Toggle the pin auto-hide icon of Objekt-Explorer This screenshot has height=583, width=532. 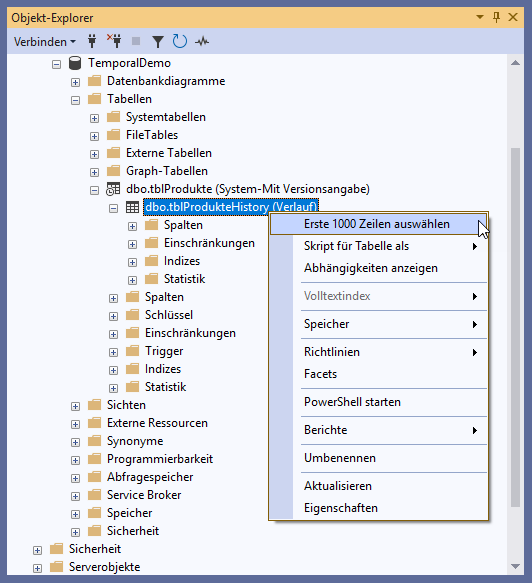tap(496, 17)
